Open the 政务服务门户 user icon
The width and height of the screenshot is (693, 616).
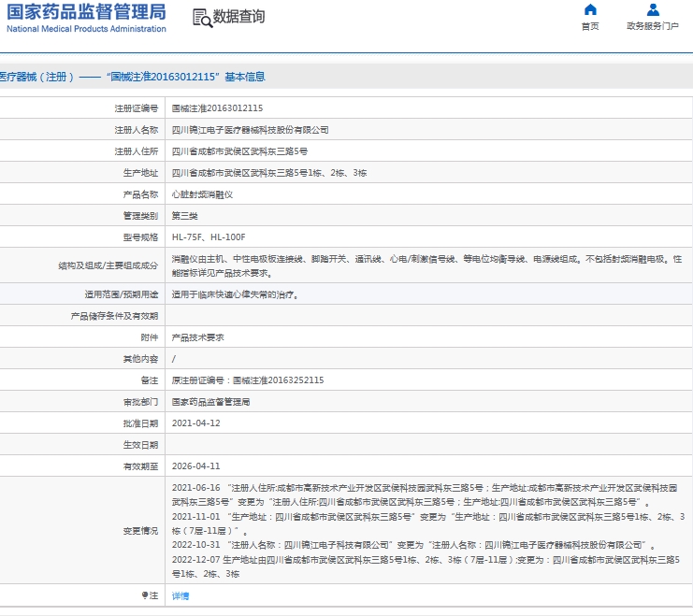(x=653, y=9)
